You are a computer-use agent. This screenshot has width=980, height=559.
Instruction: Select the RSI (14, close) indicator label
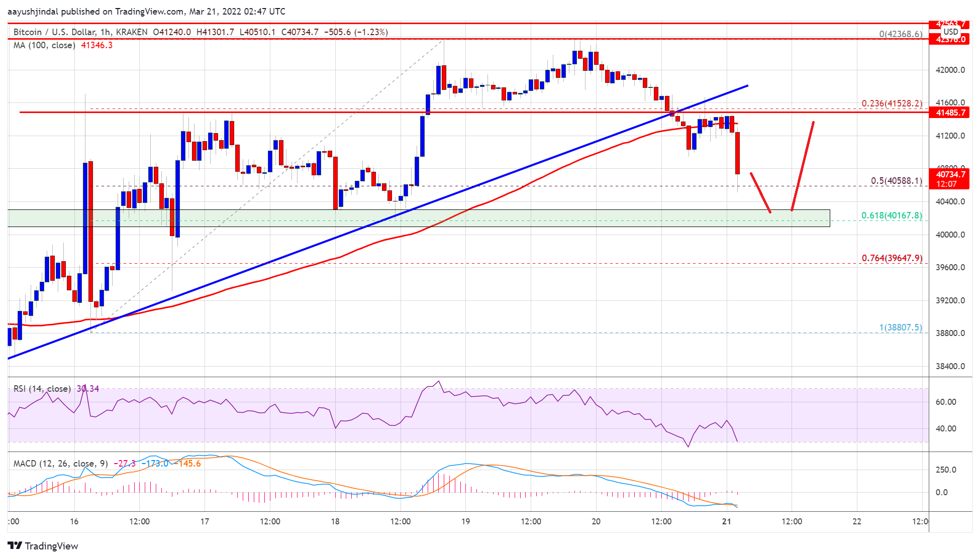click(42, 389)
